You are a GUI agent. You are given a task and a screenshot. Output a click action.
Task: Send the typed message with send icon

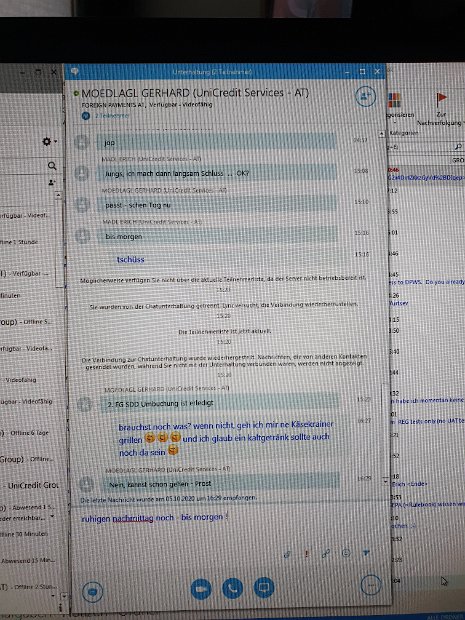click(x=366, y=552)
